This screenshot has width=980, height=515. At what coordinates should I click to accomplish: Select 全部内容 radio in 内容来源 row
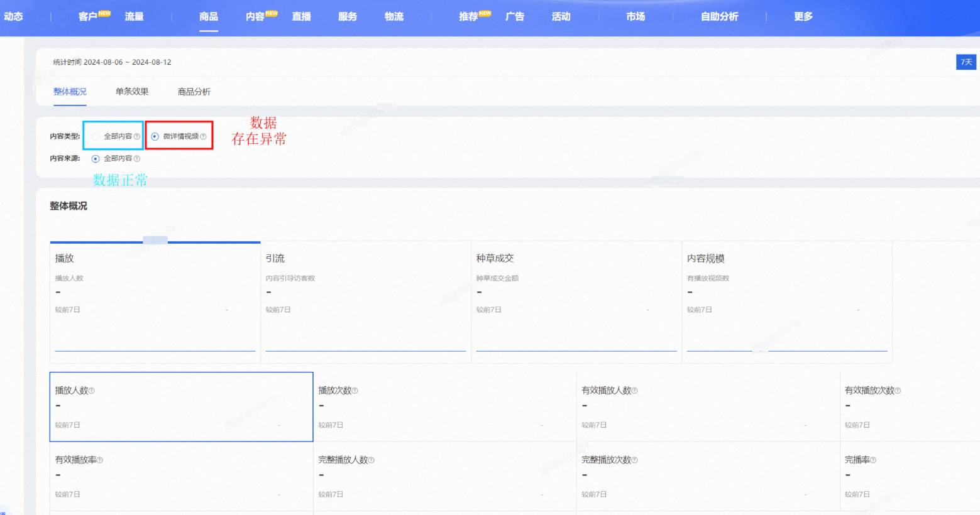[96, 159]
